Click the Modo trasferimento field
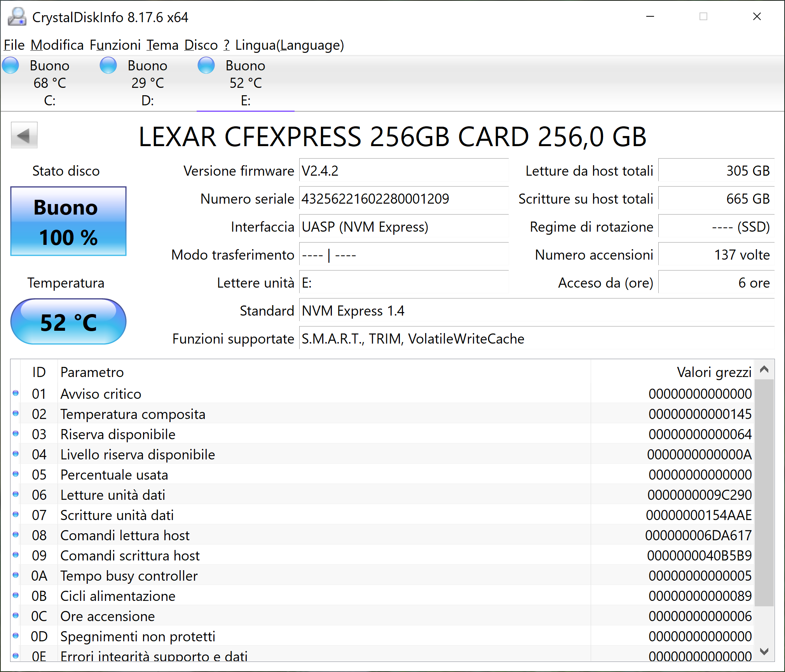The height and width of the screenshot is (672, 785). coord(404,255)
